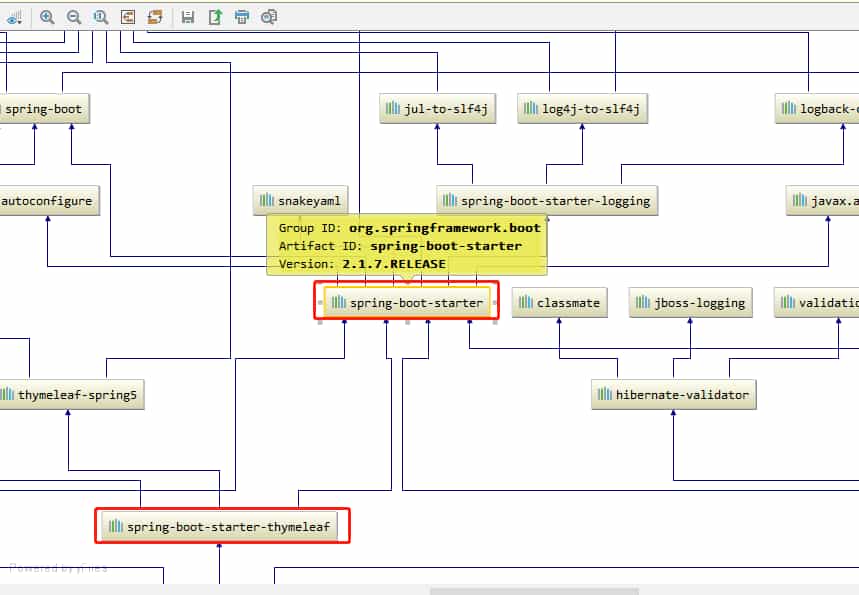Screen dimensions: 859x595
Task: Click the library icon on snakeyaml node
Action: pos(267,200)
